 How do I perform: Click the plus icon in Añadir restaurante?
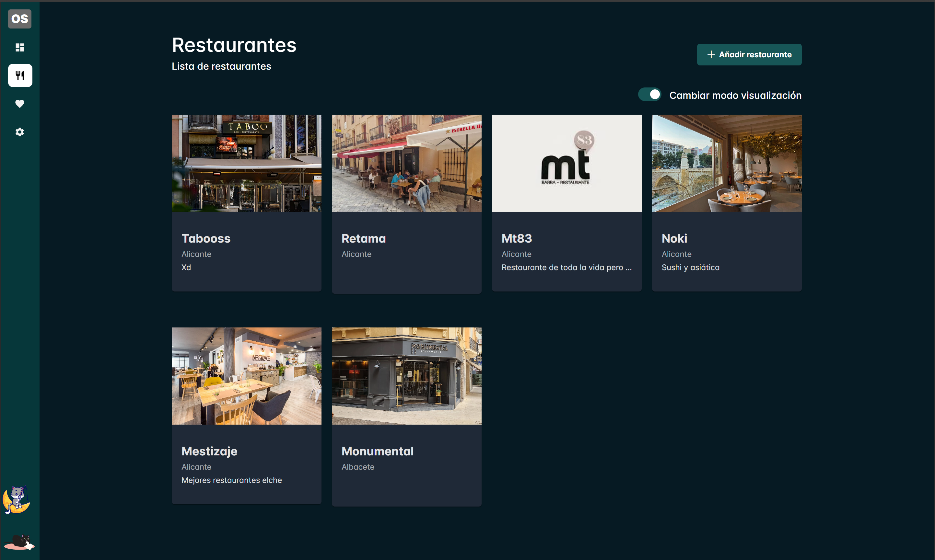point(711,54)
